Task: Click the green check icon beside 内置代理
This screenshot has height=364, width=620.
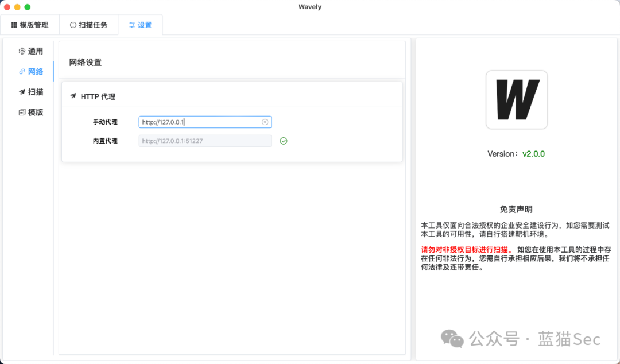Action: point(284,141)
